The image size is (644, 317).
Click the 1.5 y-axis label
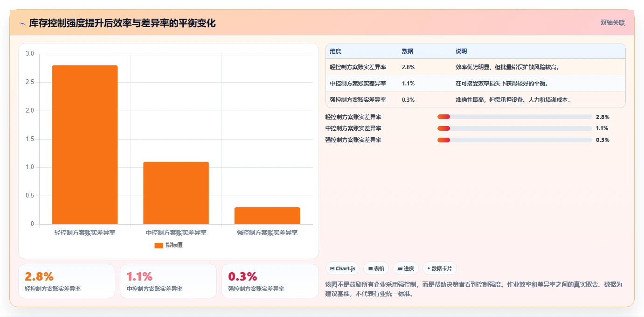point(30,139)
